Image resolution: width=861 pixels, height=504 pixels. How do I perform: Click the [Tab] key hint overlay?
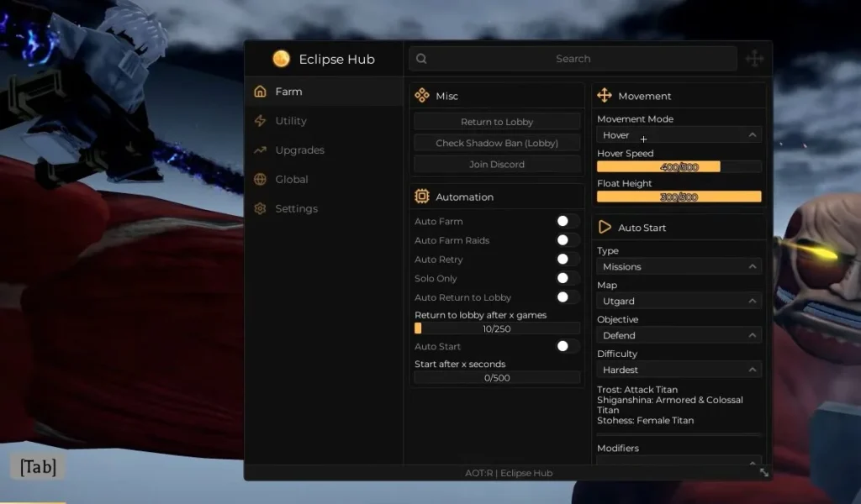click(38, 467)
